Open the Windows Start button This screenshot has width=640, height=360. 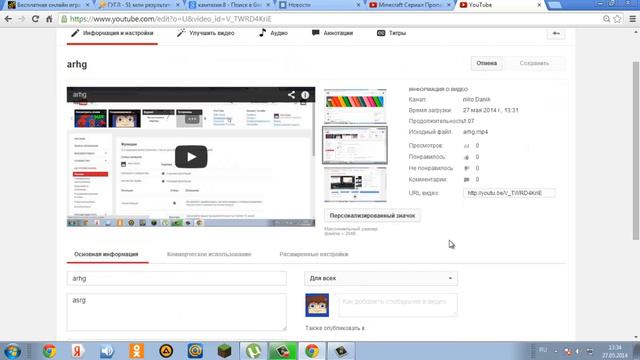click(x=12, y=351)
